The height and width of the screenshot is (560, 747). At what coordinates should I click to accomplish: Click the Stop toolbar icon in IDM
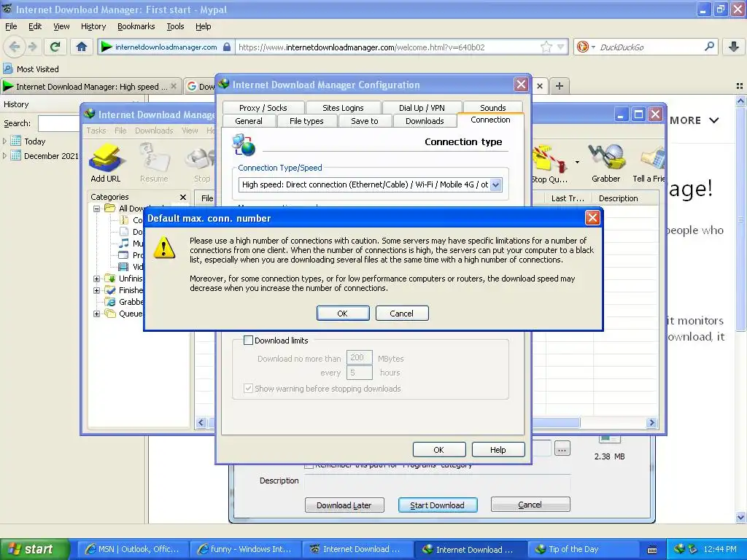pyautogui.click(x=201, y=163)
